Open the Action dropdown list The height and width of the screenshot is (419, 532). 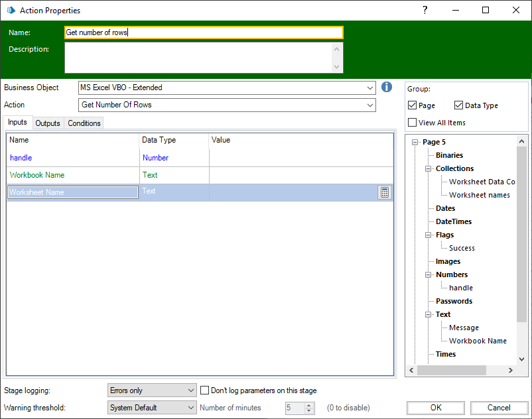click(x=369, y=105)
